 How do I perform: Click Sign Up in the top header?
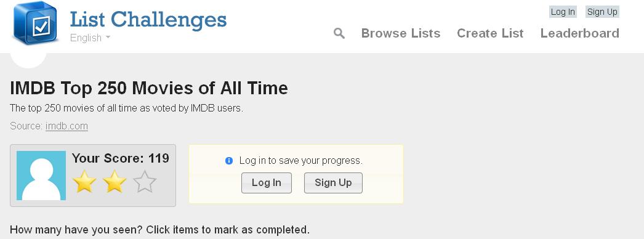(x=602, y=12)
